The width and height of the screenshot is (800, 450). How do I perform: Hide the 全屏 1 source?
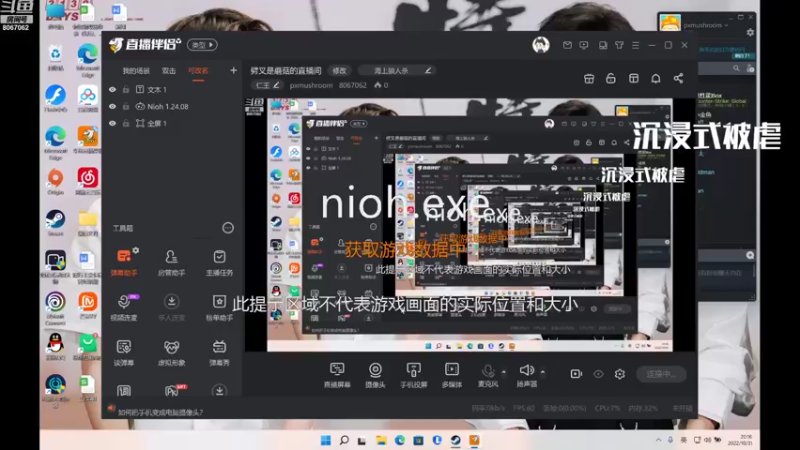click(x=112, y=123)
